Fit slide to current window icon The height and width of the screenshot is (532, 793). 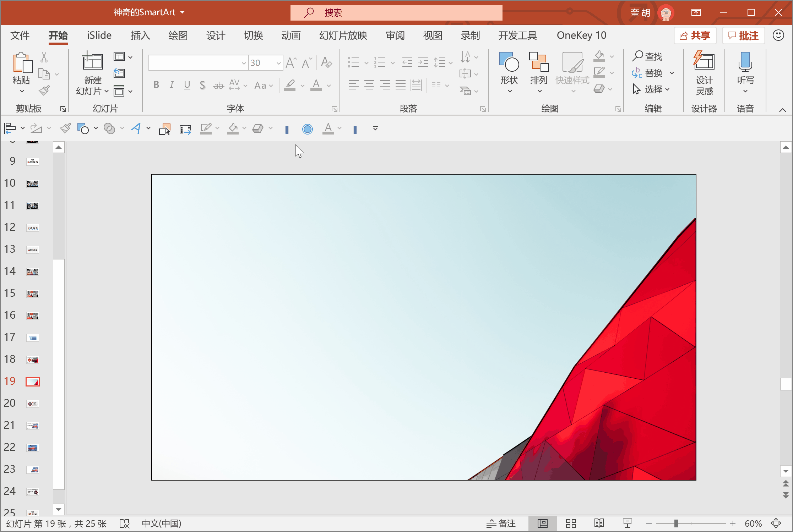pos(776,523)
